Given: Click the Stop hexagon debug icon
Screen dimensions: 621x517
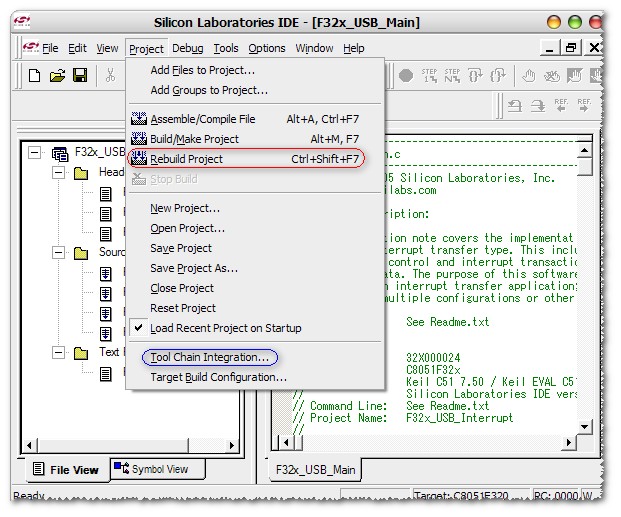Looking at the screenshot, I should (406, 75).
